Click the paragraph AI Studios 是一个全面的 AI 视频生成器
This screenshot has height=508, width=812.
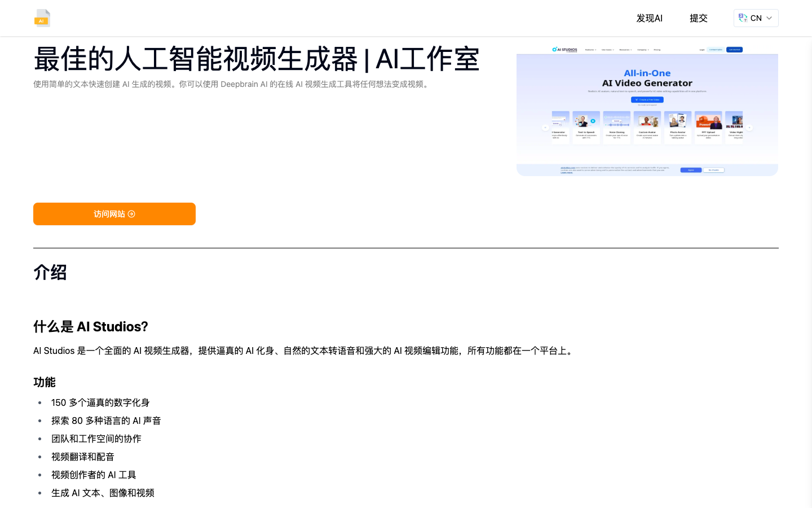click(304, 351)
